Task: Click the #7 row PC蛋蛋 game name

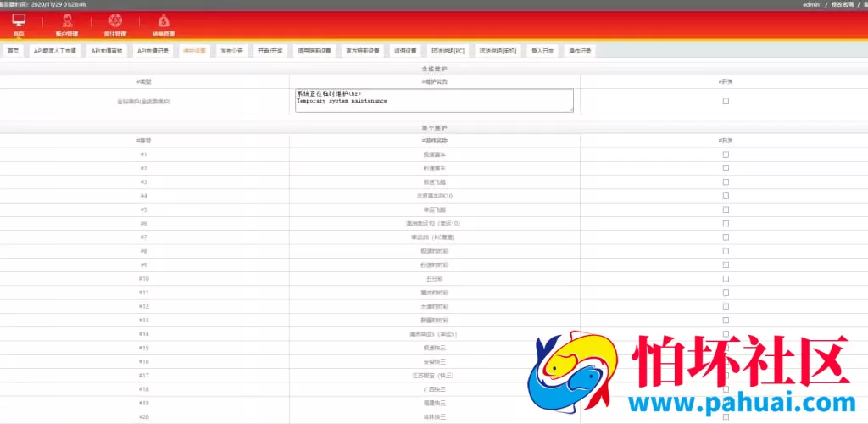Action: 435,237
